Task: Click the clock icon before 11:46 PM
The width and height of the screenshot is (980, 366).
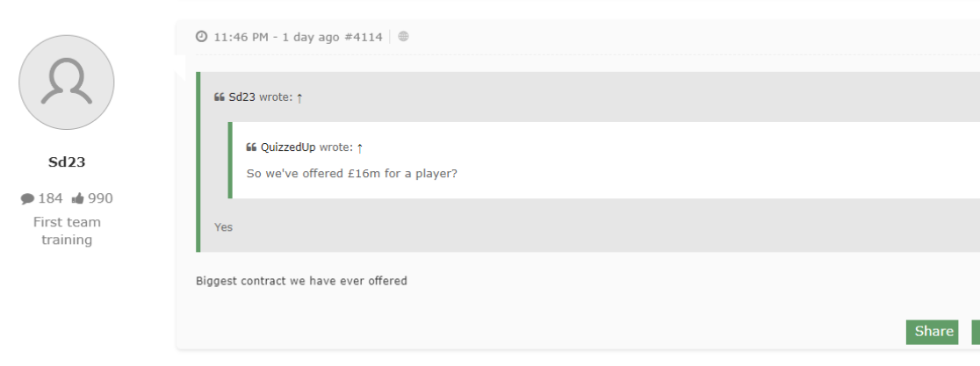Action: (201, 37)
